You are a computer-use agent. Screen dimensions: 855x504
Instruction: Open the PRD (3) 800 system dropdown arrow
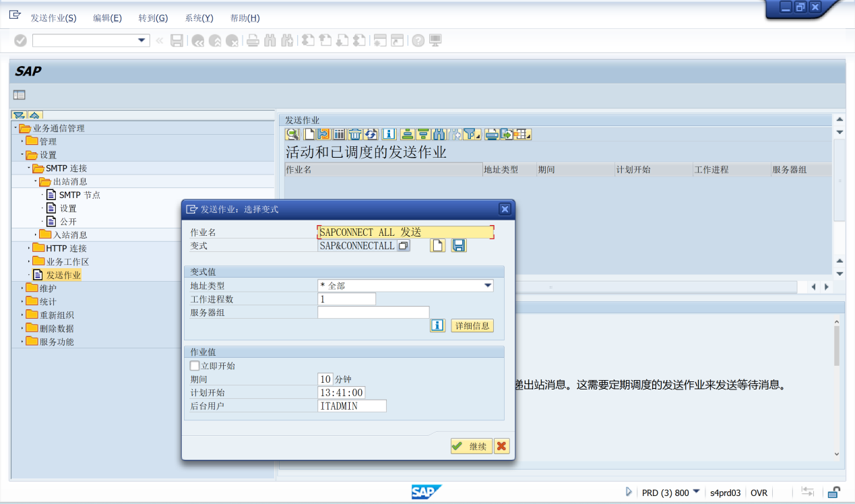696,492
